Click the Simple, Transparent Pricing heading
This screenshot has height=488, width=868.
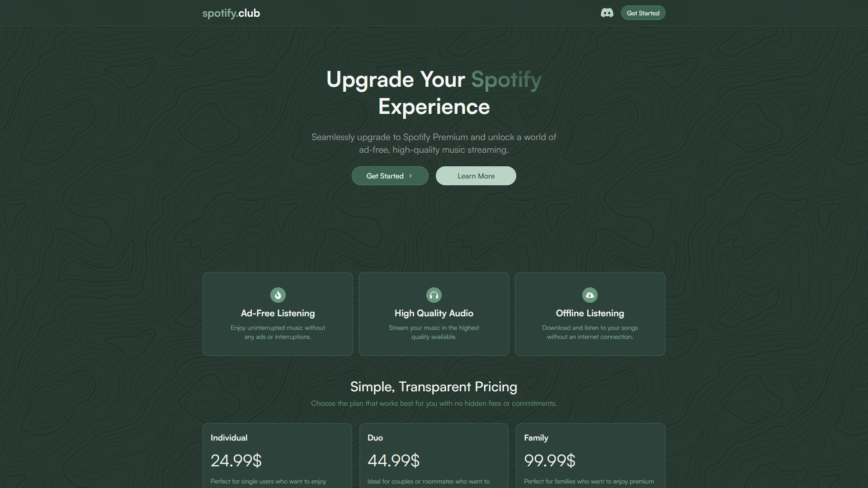pos(434,387)
